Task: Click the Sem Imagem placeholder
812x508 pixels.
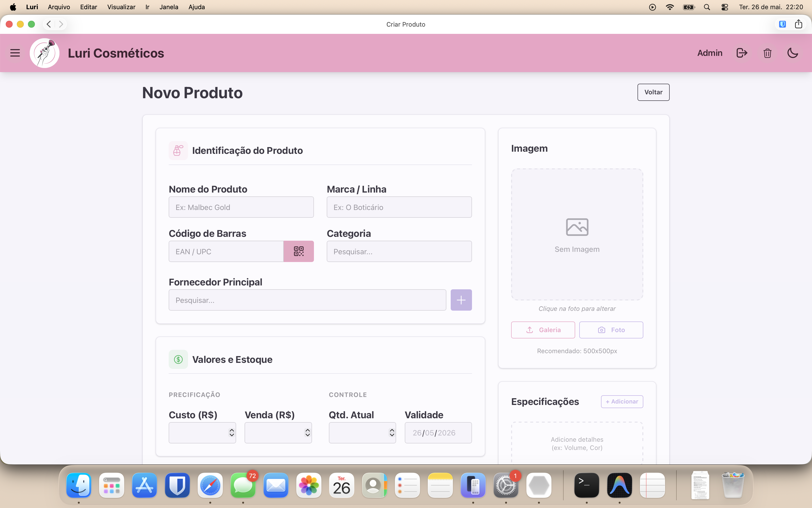Action: [x=577, y=234]
